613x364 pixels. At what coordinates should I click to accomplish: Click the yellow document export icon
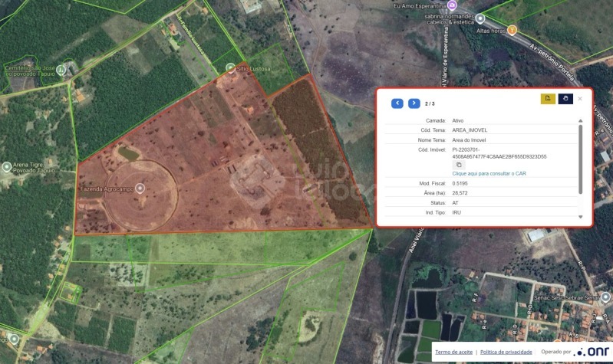point(548,98)
